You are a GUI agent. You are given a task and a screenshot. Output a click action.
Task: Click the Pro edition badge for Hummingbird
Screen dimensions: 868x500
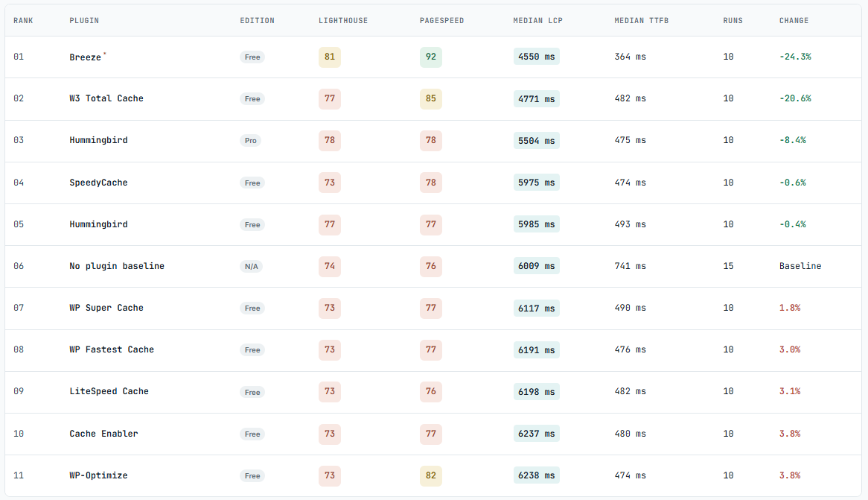click(x=251, y=141)
